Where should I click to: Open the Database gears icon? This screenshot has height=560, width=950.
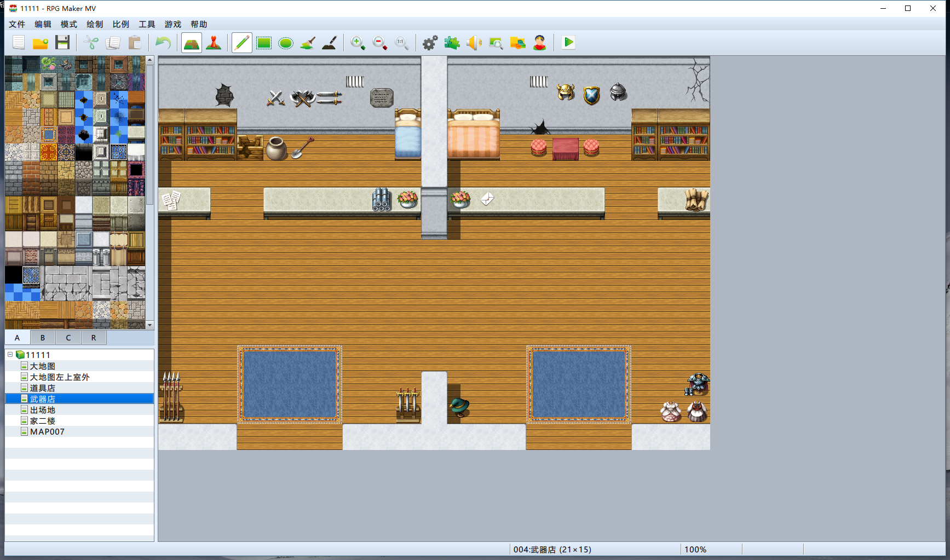click(430, 43)
